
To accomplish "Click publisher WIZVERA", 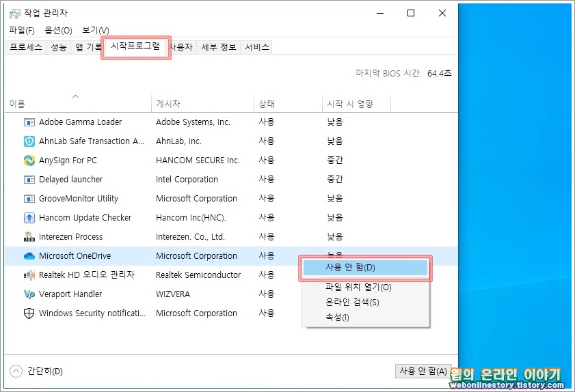I will 173,294.
